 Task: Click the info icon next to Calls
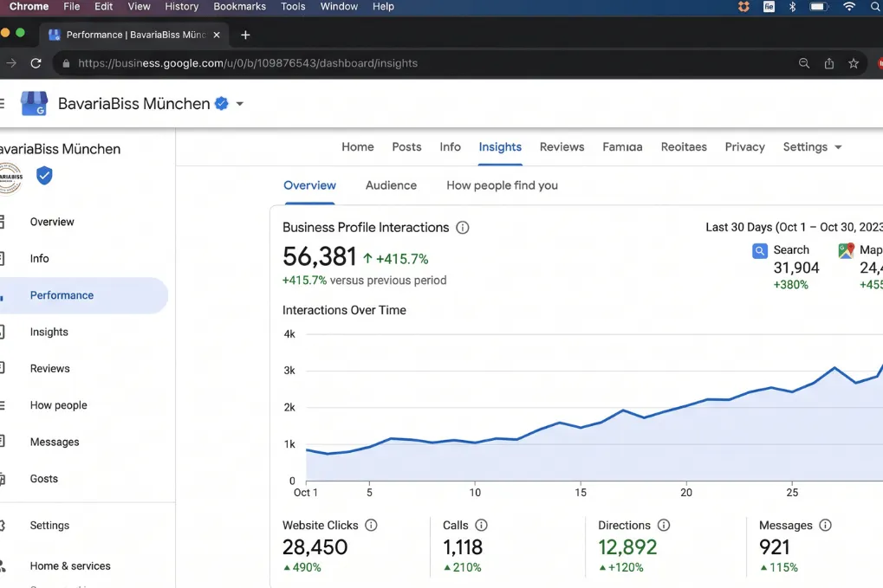(481, 526)
